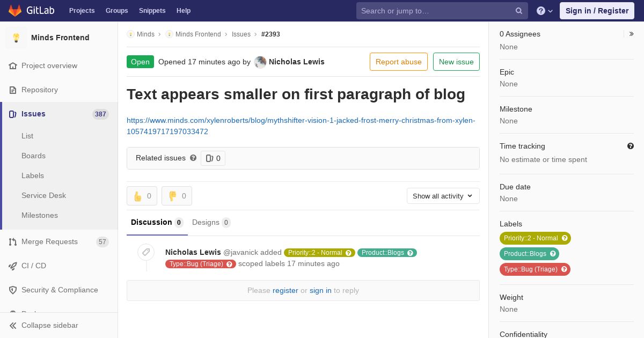Click the Priority::2 - Normal sidebar label
Screen dimensions: 644x338
point(531,238)
